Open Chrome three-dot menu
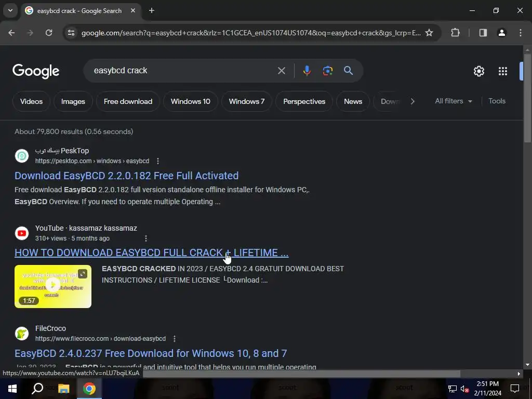The width and height of the screenshot is (532, 399). tap(521, 33)
